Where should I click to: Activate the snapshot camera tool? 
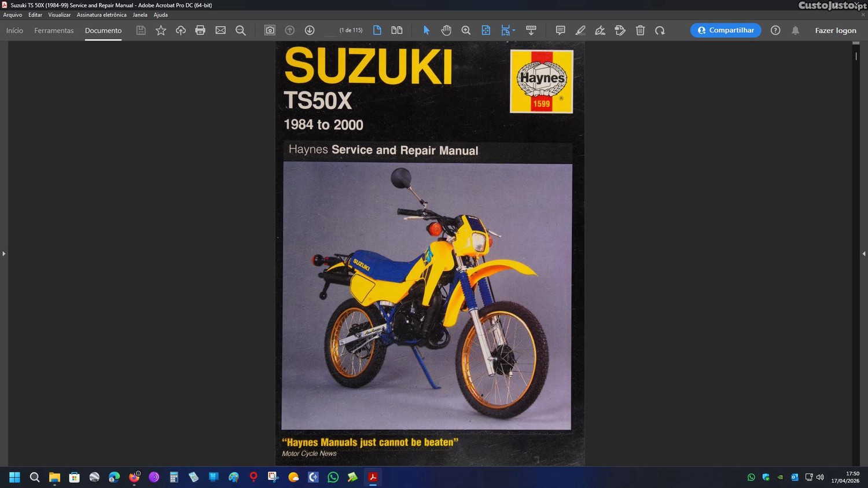270,31
